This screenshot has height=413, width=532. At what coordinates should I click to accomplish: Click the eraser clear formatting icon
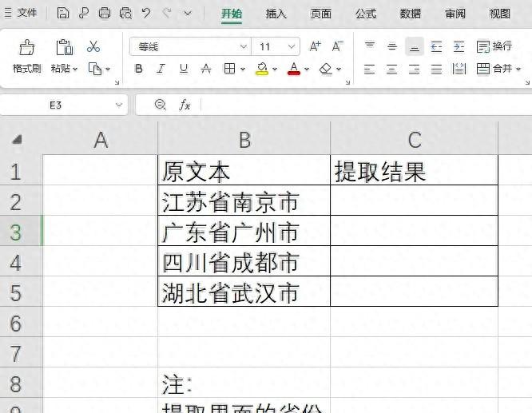[x=326, y=69]
